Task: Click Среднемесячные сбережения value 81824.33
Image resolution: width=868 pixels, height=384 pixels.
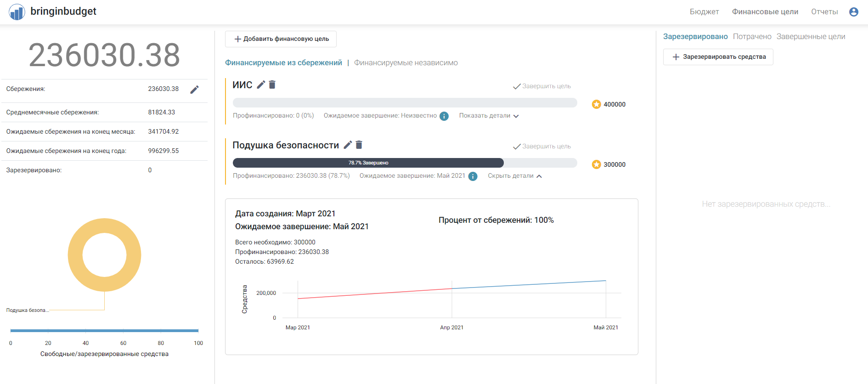Action: 161,113
